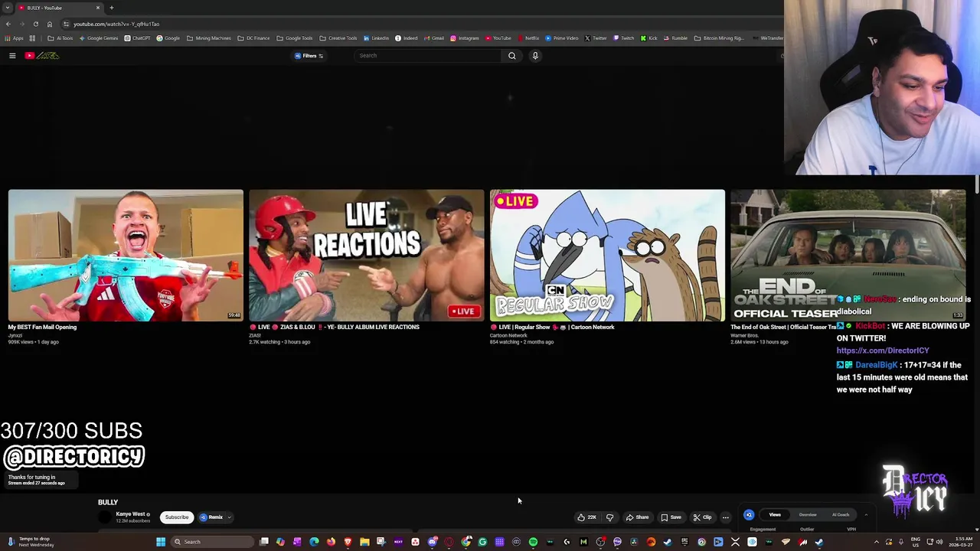Reload the page with the refresh icon

pos(35,24)
